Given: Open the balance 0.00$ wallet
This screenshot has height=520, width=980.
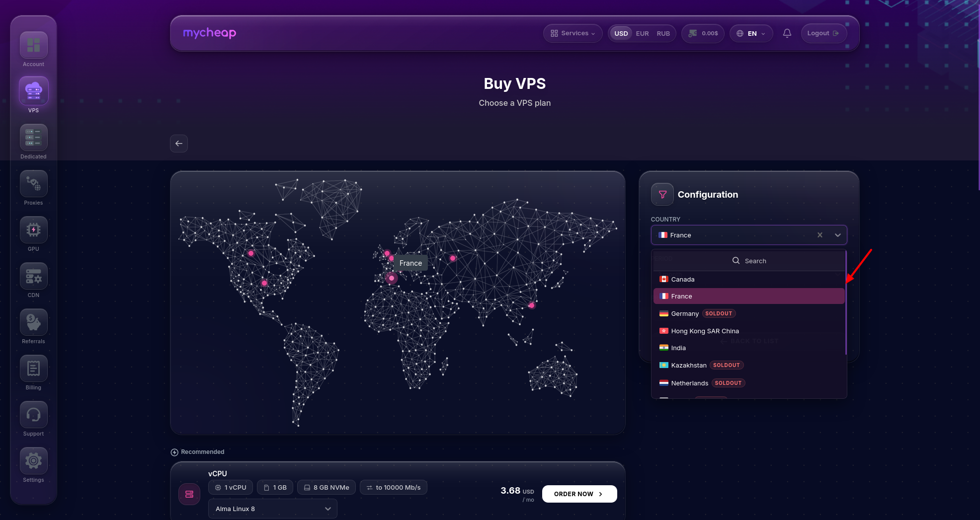Looking at the screenshot, I should [x=703, y=33].
